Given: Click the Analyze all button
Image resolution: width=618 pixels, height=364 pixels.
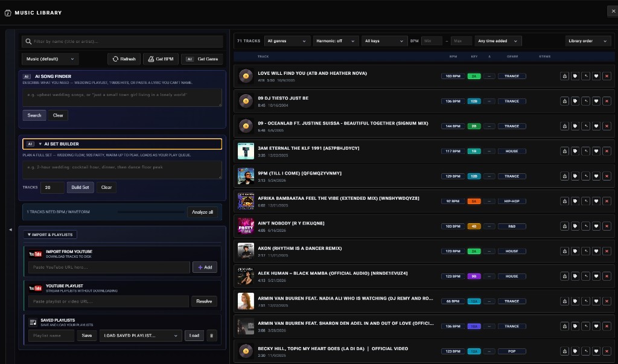Looking at the screenshot, I should click(202, 212).
